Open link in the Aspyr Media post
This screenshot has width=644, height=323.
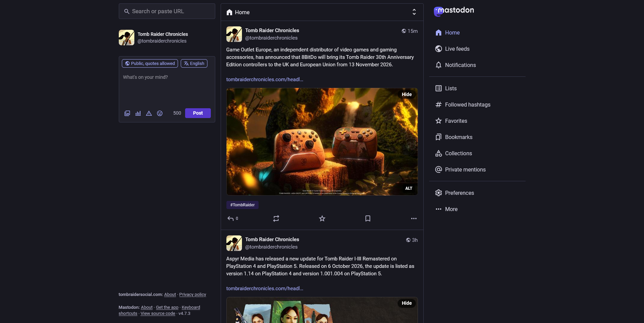click(265, 289)
